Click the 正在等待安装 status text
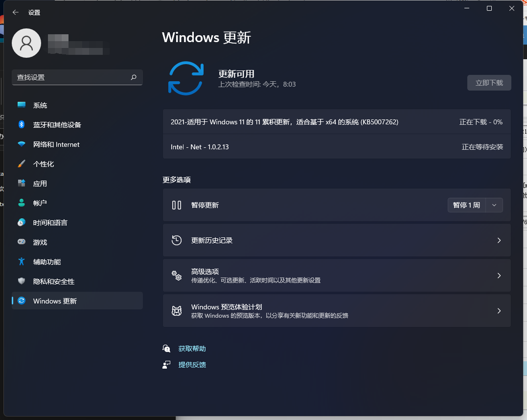Screen dimensions: 527x420 pyautogui.click(x=482, y=147)
